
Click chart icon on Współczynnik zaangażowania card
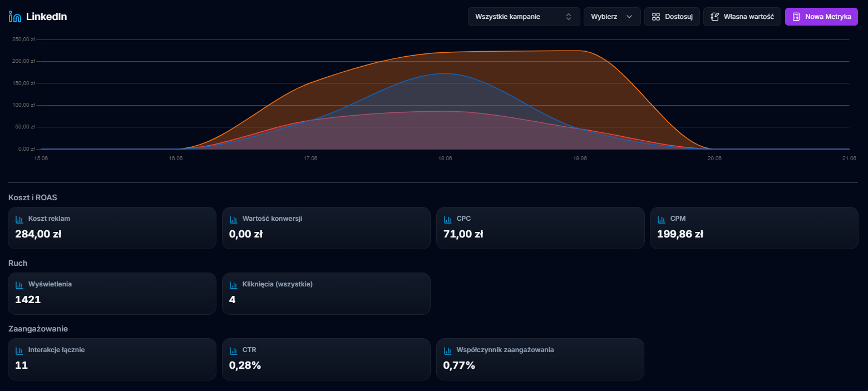coord(447,350)
